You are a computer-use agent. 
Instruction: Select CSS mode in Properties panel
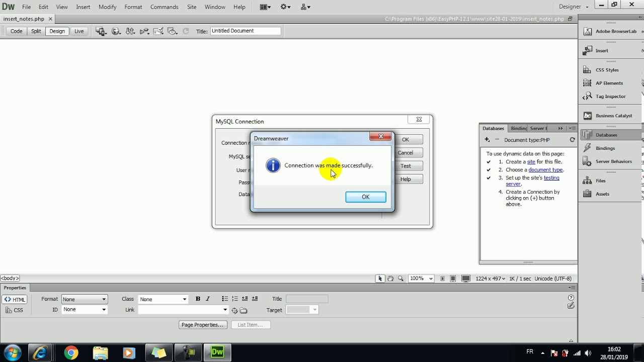(x=15, y=310)
